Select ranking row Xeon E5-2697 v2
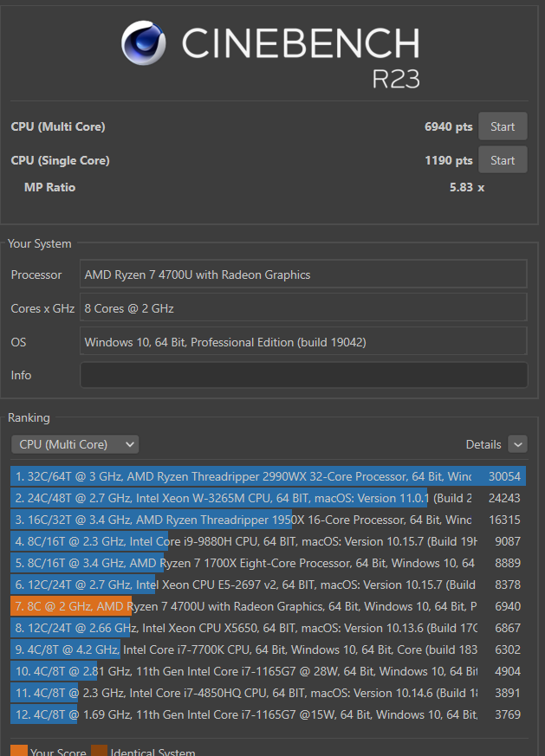 pos(268,585)
